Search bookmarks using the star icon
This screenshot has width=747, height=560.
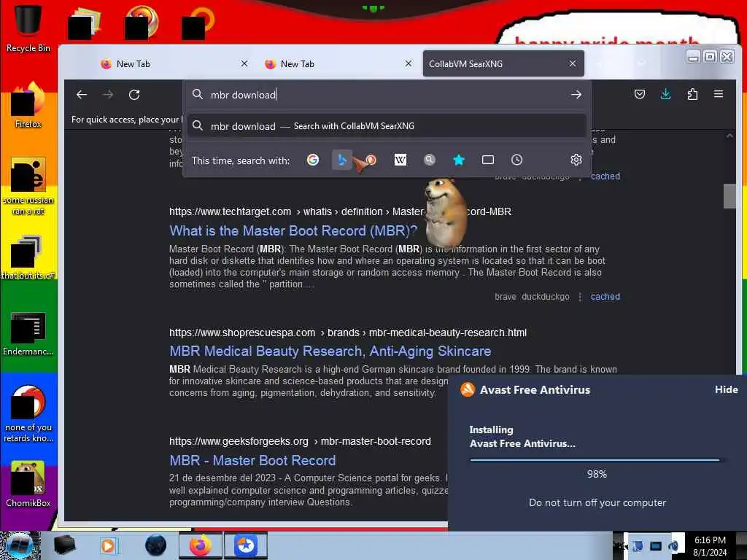click(x=459, y=160)
